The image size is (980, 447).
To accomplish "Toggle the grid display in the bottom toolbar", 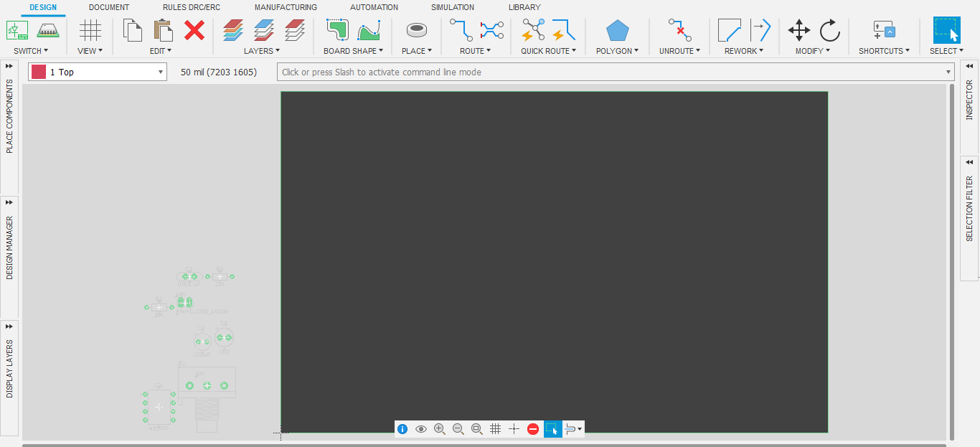I will 495,428.
